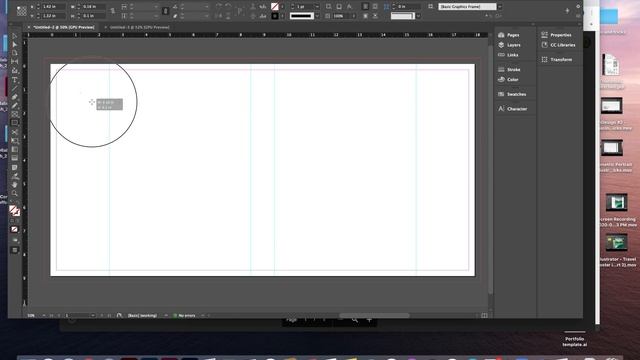The width and height of the screenshot is (640, 360).
Task: Open the Pages panel
Action: click(509, 35)
